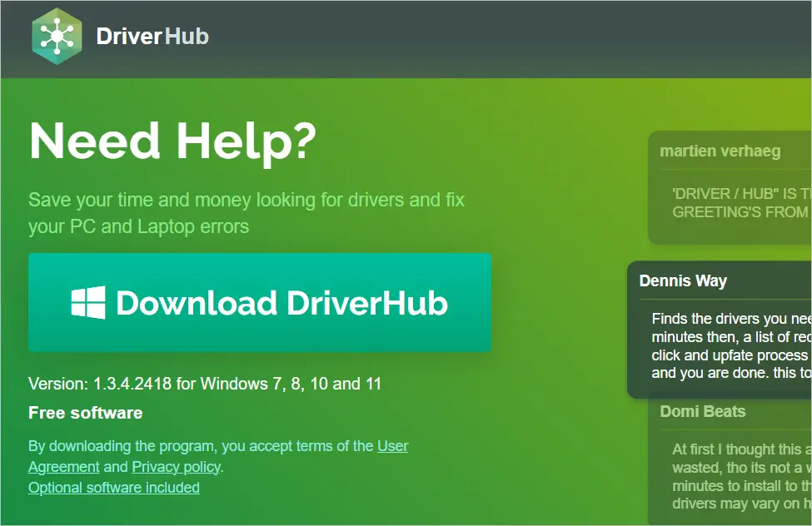Screen dimensions: 812x526
Task: Click the 'Save your time and money' tagline
Action: coord(247,213)
